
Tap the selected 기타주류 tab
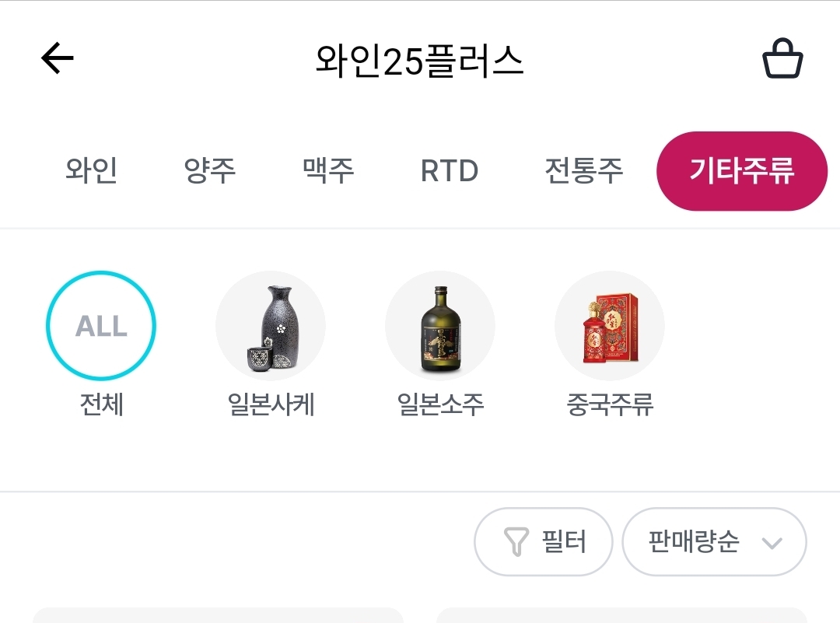741,171
